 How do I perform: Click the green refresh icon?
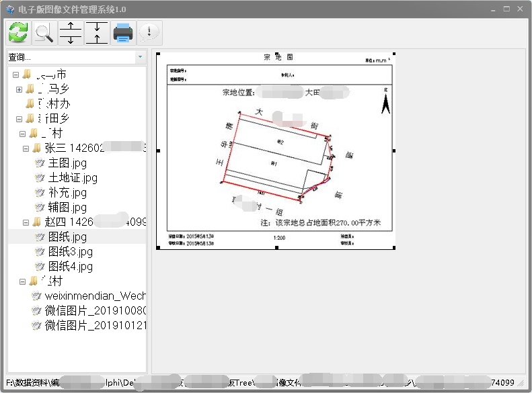pyautogui.click(x=18, y=32)
